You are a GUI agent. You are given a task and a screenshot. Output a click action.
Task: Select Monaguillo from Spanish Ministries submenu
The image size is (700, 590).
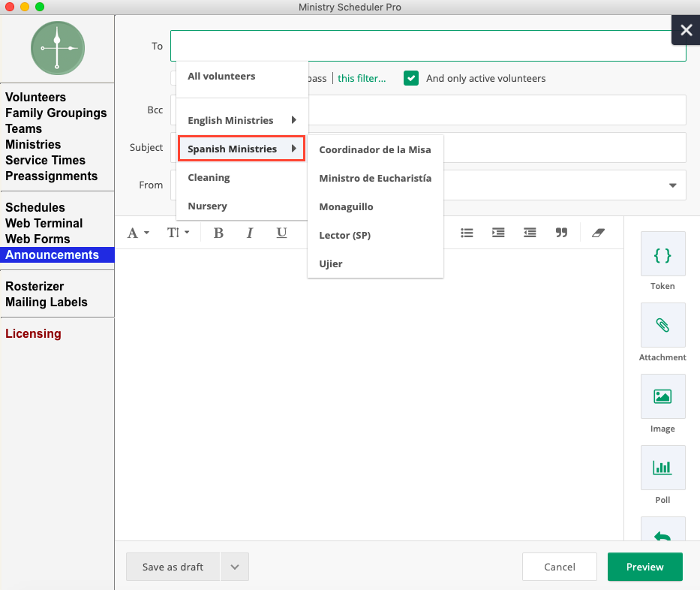click(x=346, y=206)
